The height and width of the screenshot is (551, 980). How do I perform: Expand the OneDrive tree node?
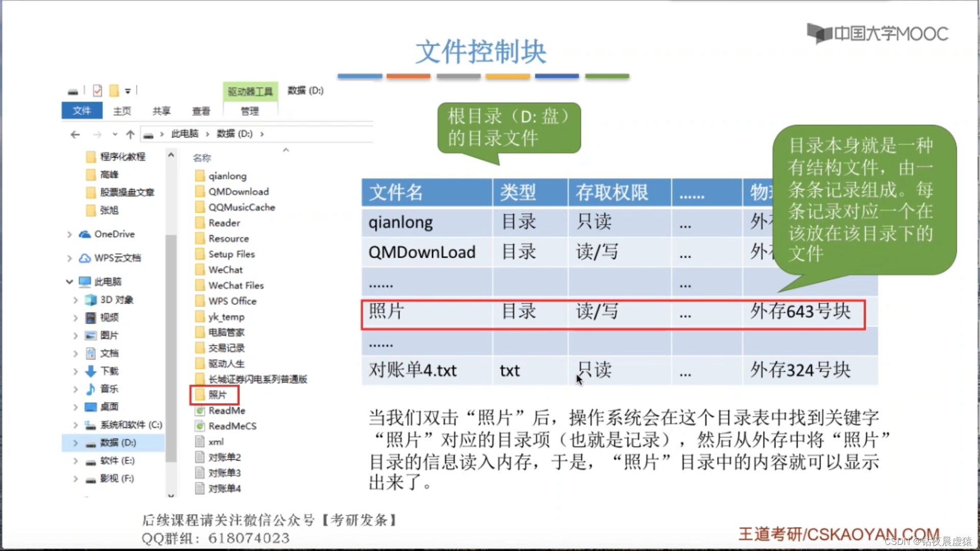coord(69,234)
